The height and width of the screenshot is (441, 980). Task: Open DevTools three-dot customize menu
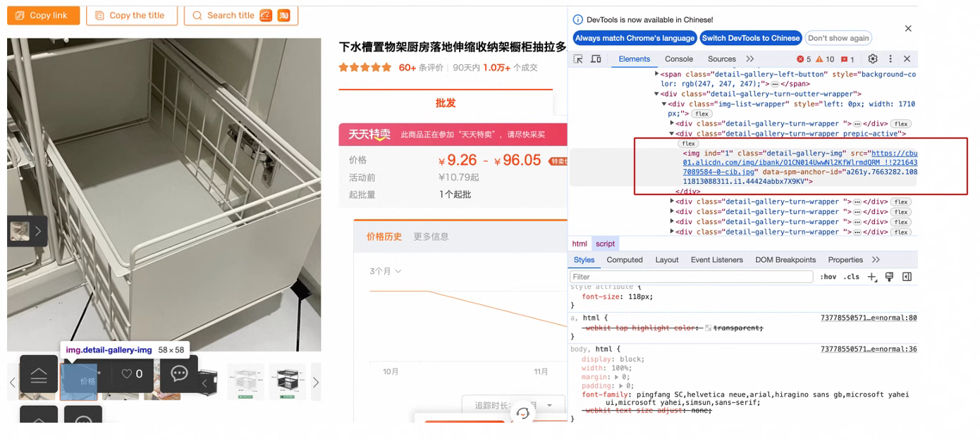890,59
